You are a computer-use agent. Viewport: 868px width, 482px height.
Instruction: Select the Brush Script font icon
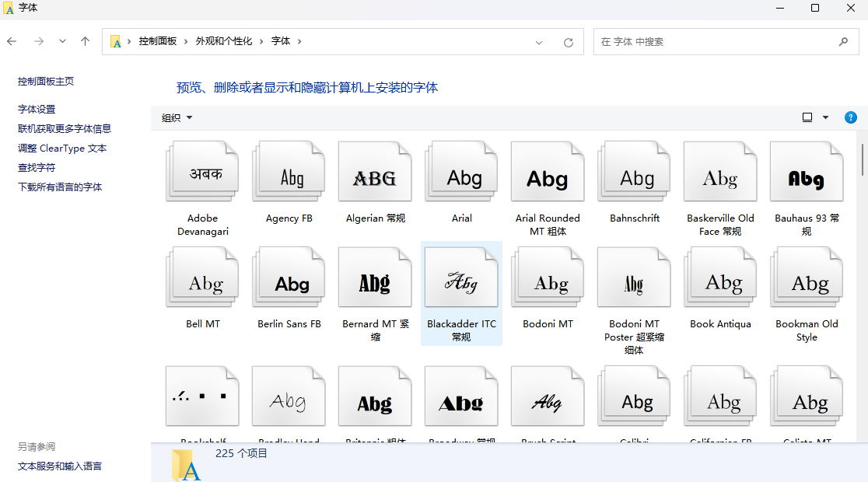pos(548,396)
